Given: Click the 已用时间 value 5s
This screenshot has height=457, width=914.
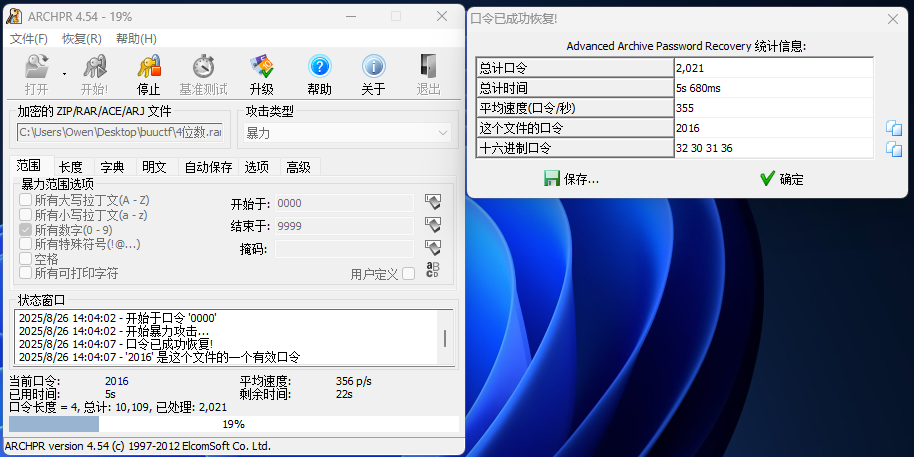Looking at the screenshot, I should click(110, 394).
